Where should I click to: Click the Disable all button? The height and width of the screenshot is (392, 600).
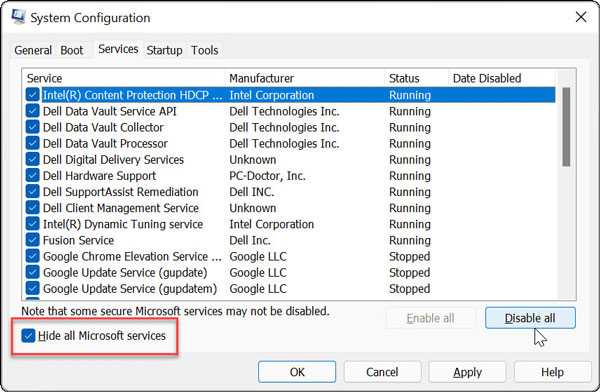[530, 318]
